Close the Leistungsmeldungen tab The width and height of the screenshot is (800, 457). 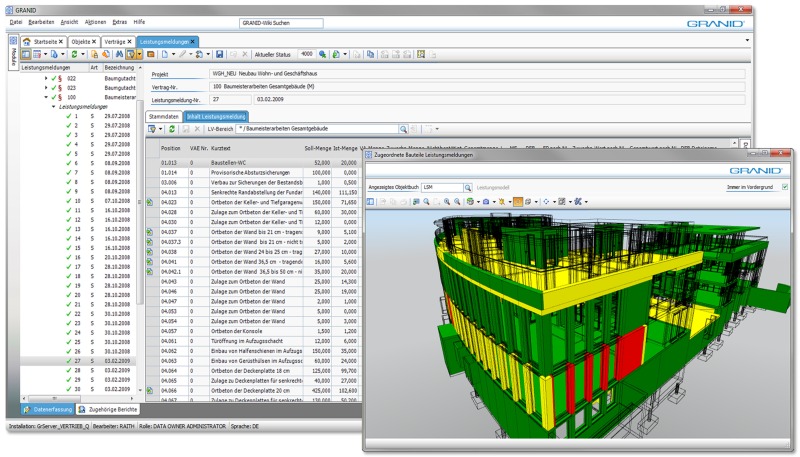point(193,42)
